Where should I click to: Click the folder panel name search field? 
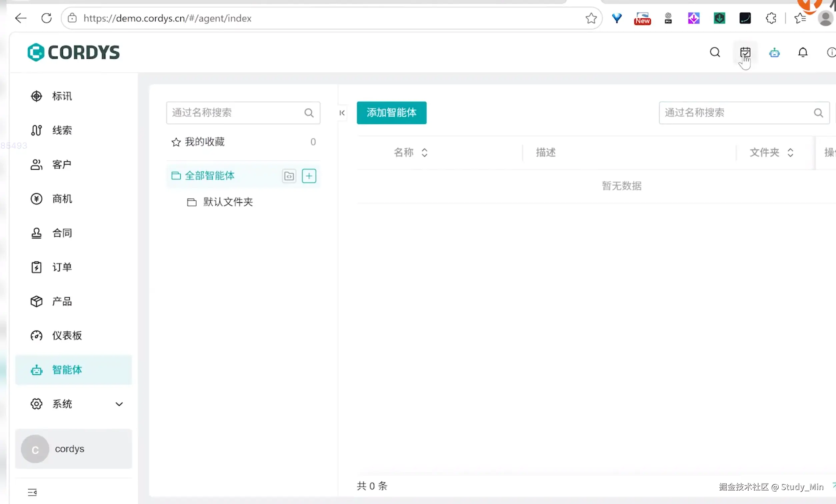pyautogui.click(x=243, y=113)
